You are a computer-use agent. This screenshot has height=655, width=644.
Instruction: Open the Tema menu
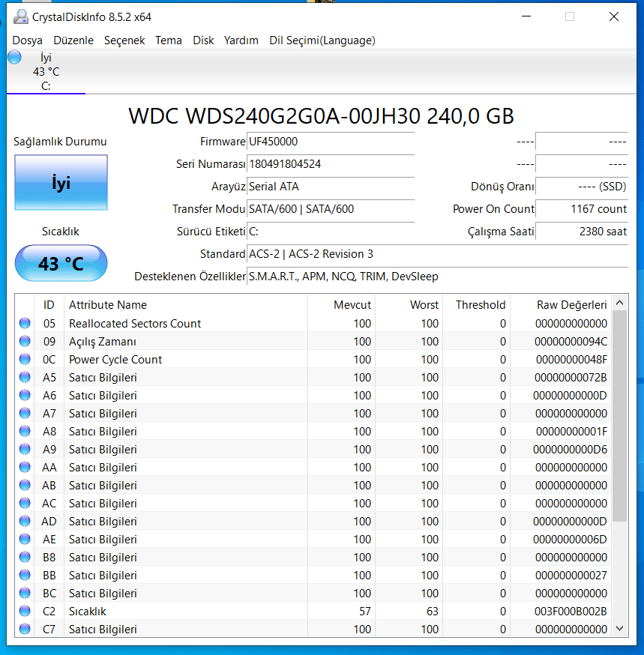tap(169, 40)
